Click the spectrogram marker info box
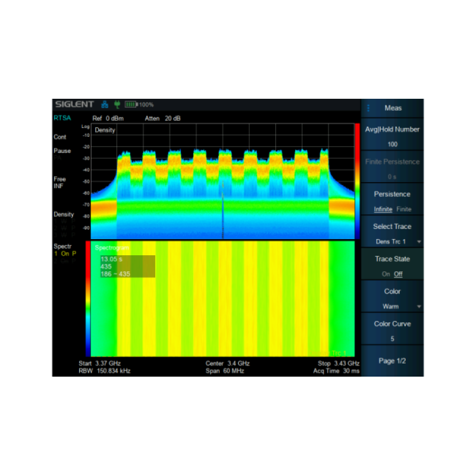This screenshot has height=476, width=476. point(127,267)
